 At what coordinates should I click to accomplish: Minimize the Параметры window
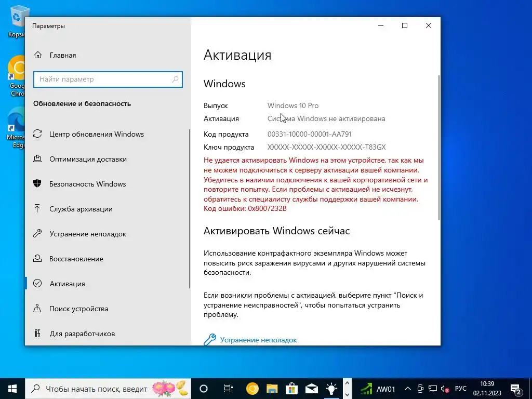coord(381,25)
